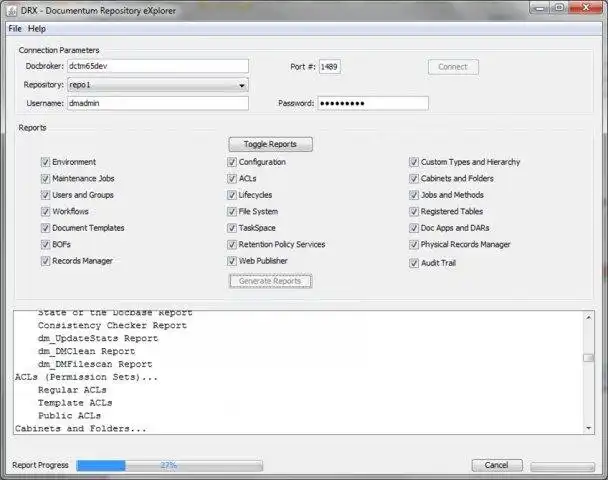Toggle Custom Types and Hierarchy checkbox
The width and height of the screenshot is (608, 480).
point(414,162)
